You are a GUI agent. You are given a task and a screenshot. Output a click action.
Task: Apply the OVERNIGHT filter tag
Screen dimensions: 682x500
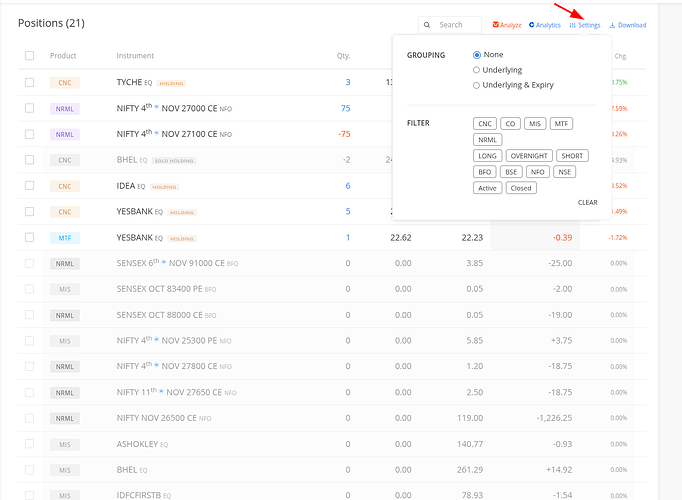click(528, 156)
